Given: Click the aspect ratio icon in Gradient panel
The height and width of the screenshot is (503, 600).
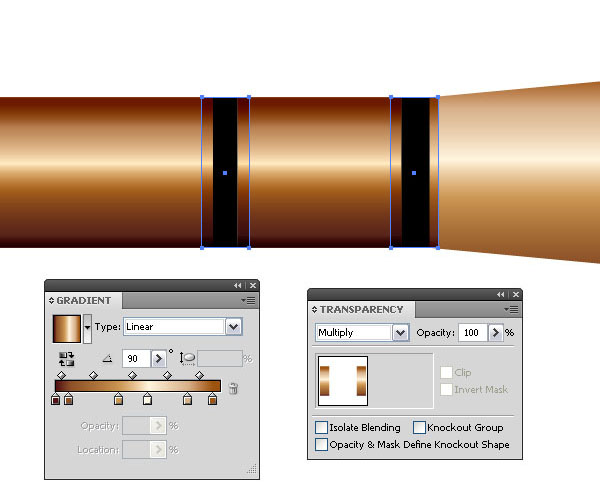Looking at the screenshot, I should pos(188,359).
